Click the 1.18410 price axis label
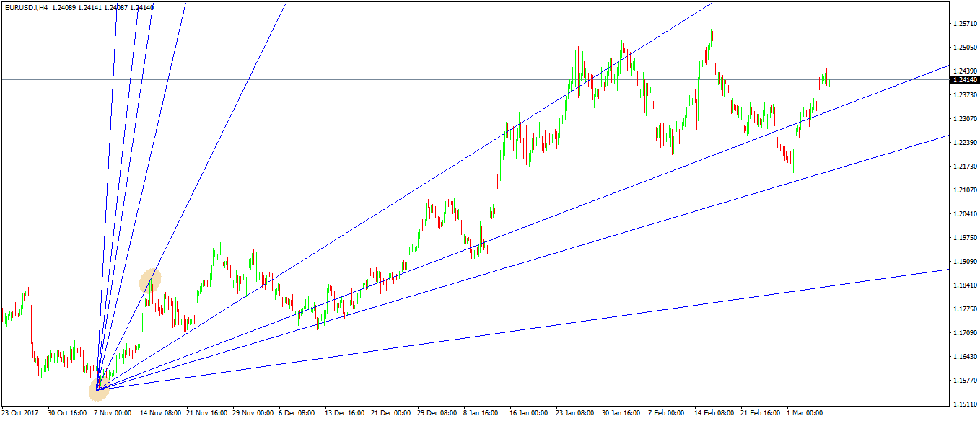Image resolution: width=980 pixels, height=421 pixels. [x=965, y=285]
